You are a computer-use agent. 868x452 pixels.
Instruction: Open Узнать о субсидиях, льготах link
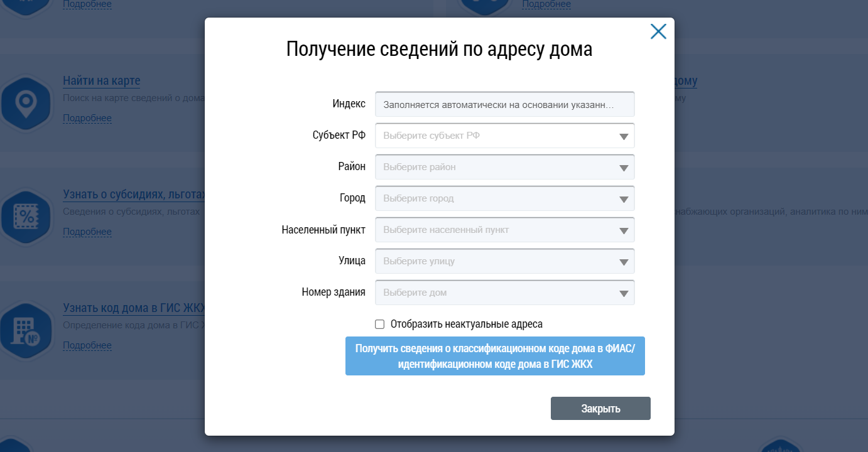point(134,195)
